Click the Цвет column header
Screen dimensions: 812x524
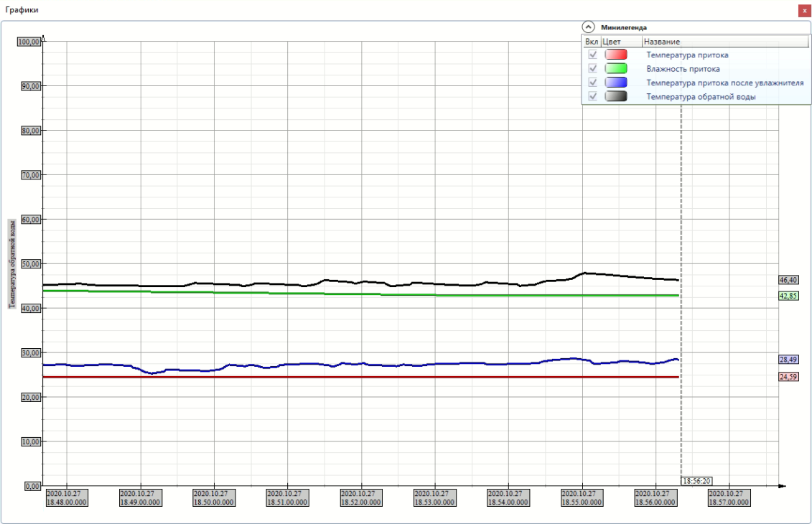(621, 42)
